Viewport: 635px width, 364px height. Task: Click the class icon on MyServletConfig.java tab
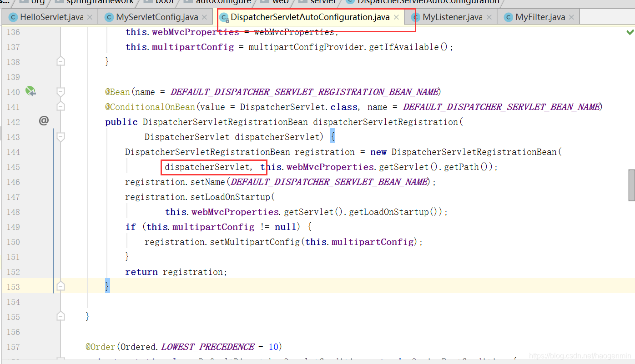(x=109, y=17)
